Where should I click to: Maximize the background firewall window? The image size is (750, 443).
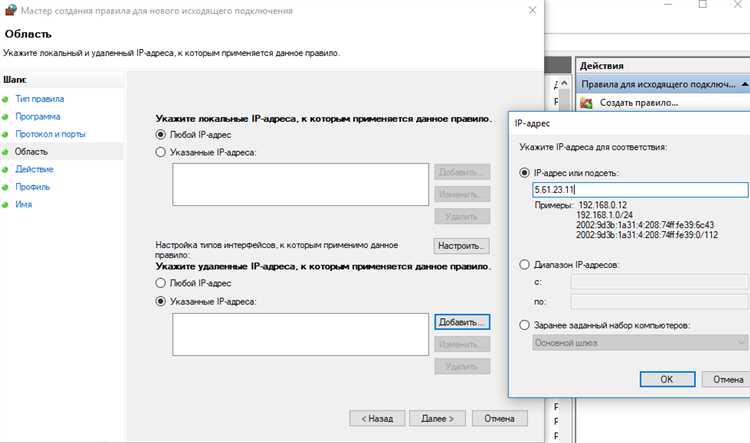703,4
